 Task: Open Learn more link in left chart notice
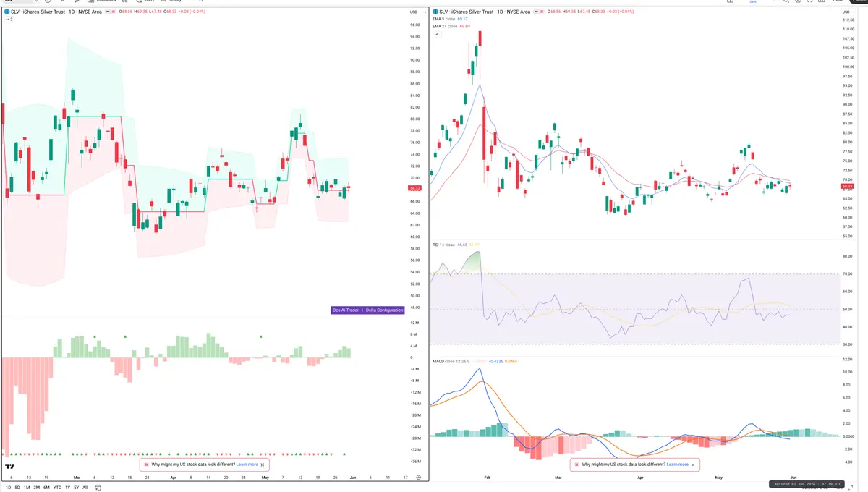pyautogui.click(x=247, y=465)
